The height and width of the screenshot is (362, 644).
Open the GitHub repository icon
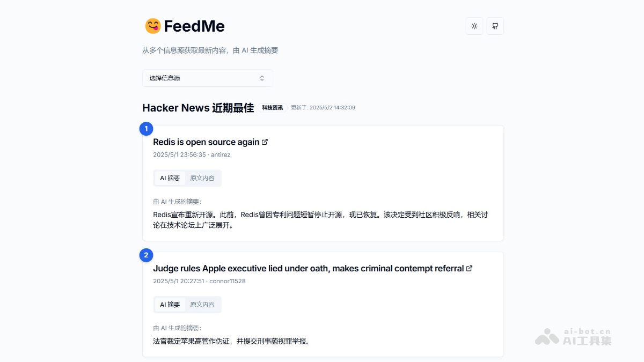495,26
